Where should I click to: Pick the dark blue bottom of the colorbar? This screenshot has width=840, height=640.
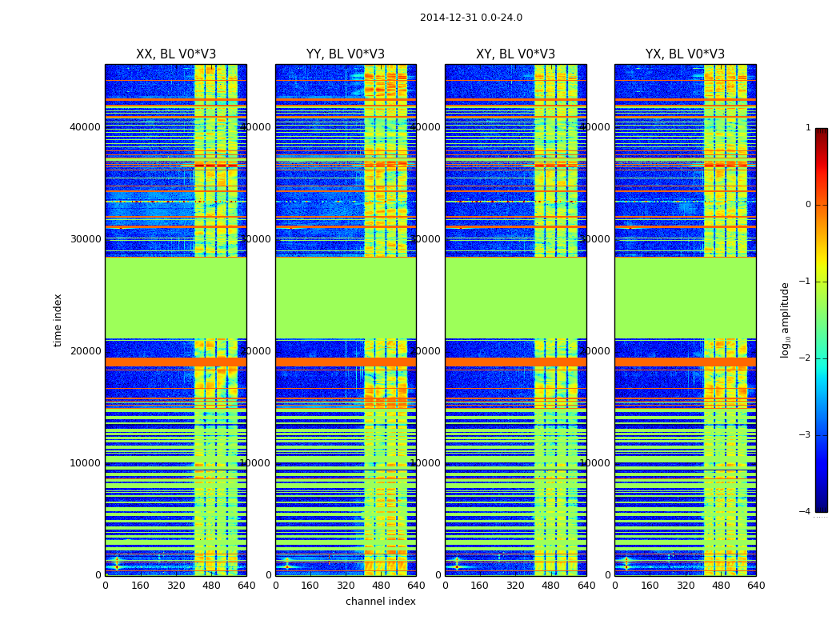(x=821, y=506)
